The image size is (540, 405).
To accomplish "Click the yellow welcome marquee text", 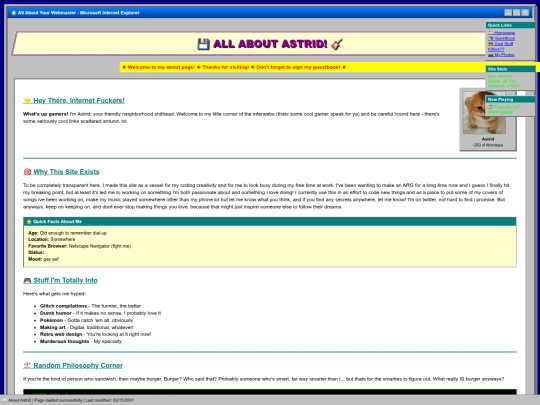I will point(234,67).
